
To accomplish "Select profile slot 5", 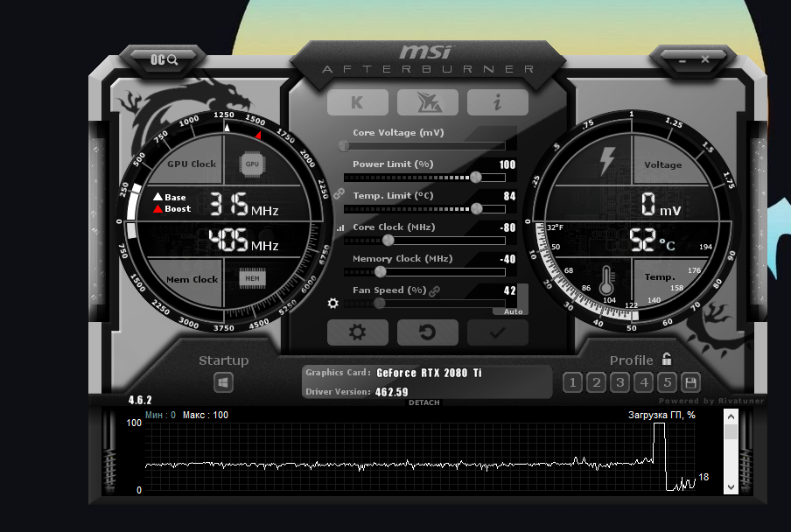I will pos(668,382).
